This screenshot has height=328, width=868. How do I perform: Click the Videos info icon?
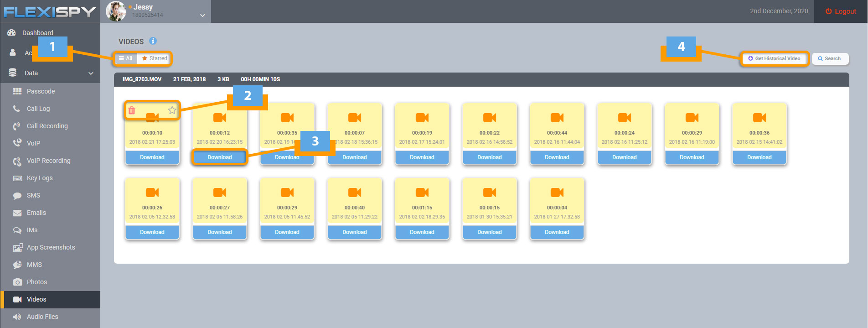click(153, 41)
